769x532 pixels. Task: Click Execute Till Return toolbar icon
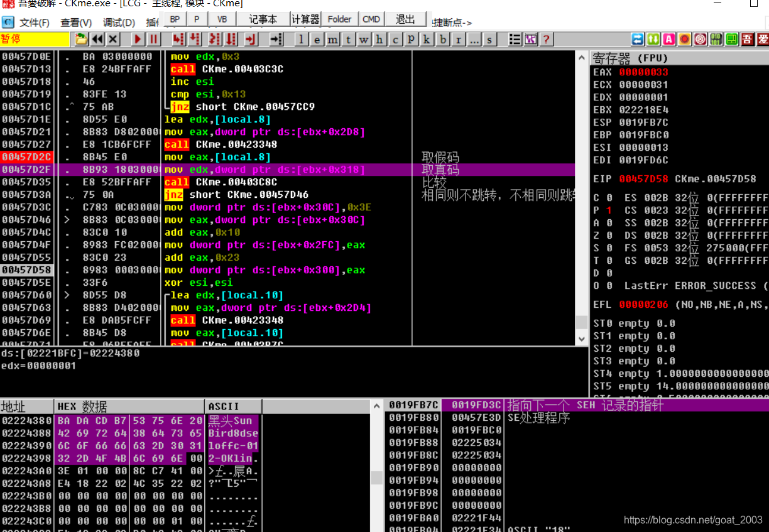tap(251, 40)
